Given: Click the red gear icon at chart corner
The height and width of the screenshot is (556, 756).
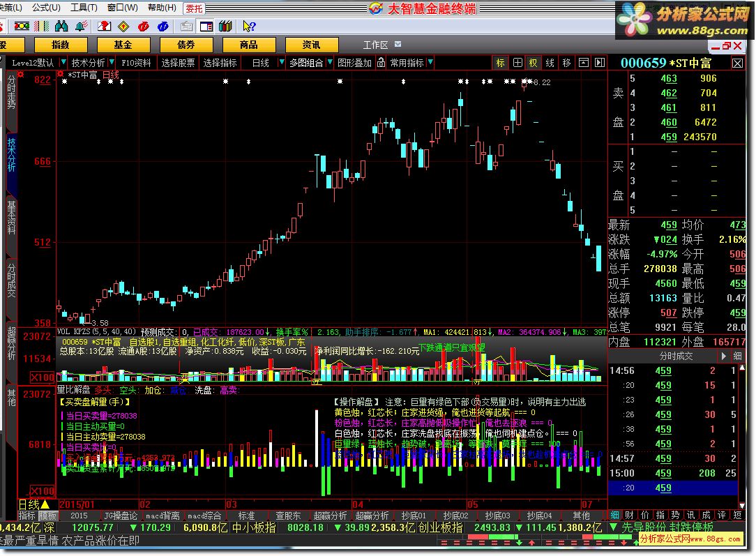Looking at the screenshot, I should (60, 74).
